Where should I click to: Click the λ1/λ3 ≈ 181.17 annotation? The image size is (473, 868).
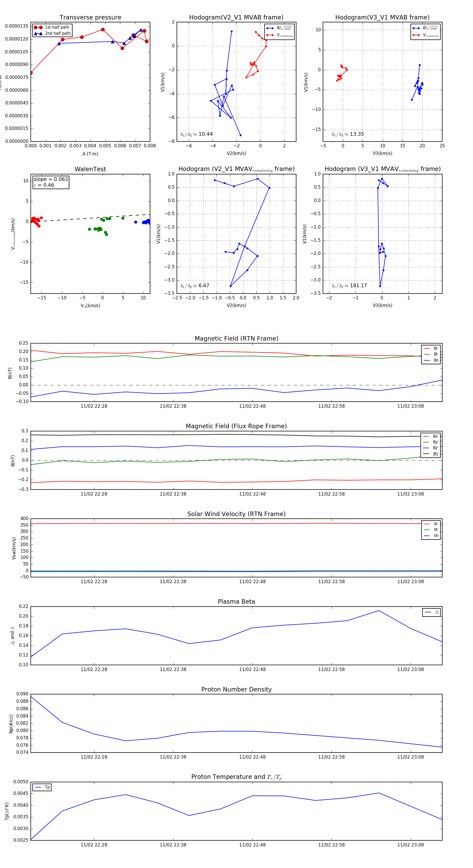349,286
